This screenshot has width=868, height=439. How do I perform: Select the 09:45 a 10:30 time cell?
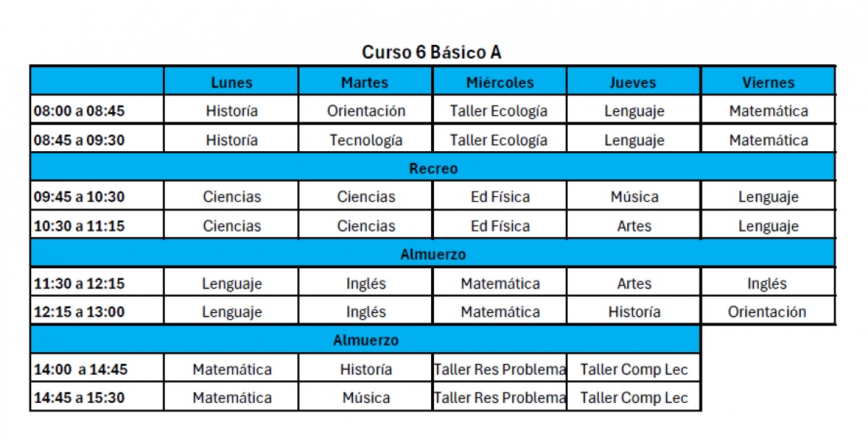pyautogui.click(x=97, y=197)
